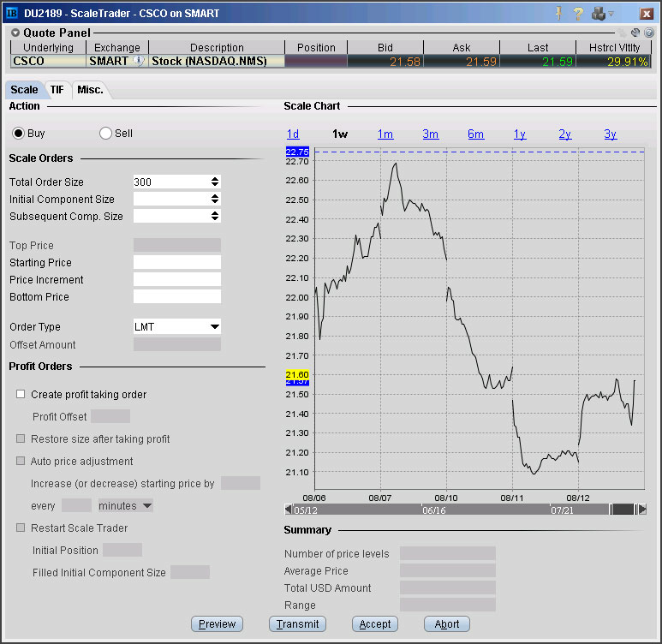Click the faded arrows icon in Quote Panel
This screenshot has width=662, height=644.
pyautogui.click(x=623, y=33)
